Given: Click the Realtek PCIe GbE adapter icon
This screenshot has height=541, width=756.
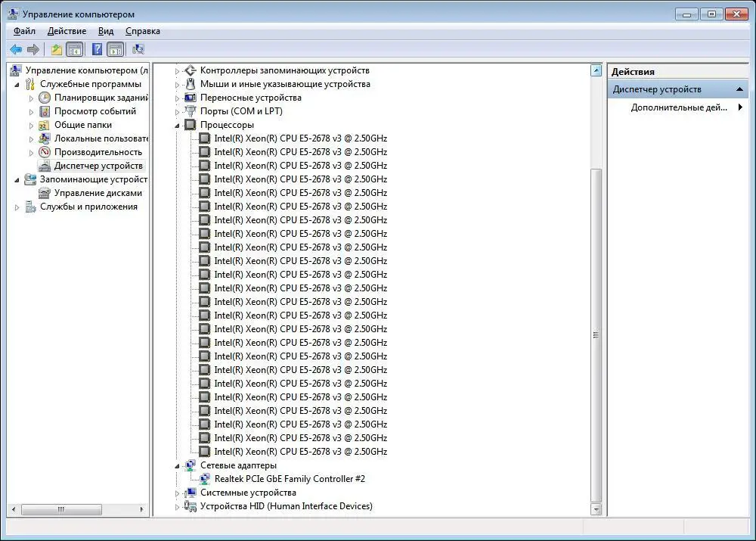Looking at the screenshot, I should [x=205, y=479].
